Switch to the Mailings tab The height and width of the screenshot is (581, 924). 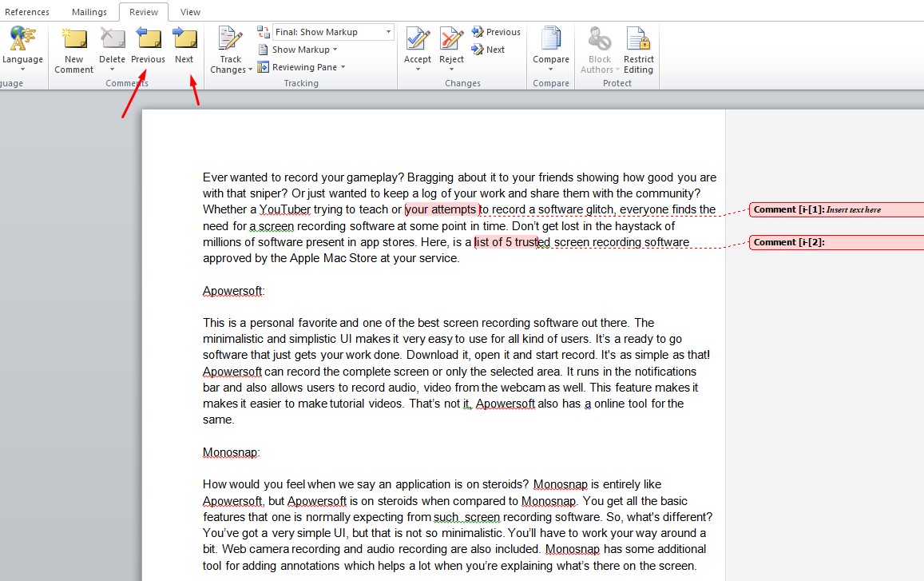[89, 12]
